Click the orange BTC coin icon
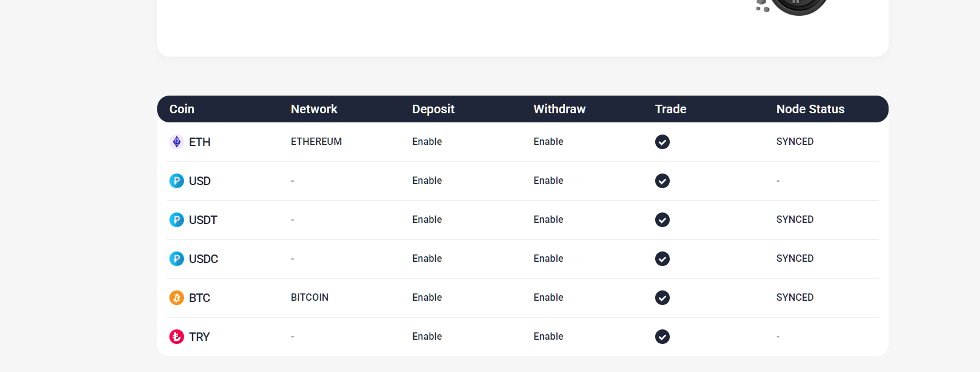980x372 pixels. (x=177, y=298)
